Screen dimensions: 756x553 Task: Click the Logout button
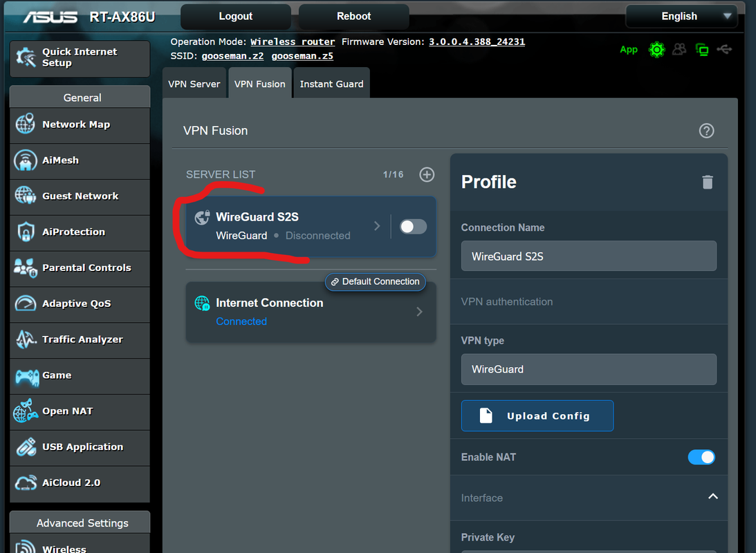click(235, 17)
